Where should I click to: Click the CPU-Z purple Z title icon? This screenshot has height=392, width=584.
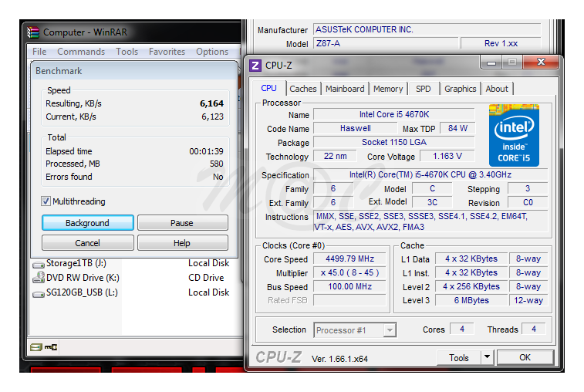click(x=255, y=66)
